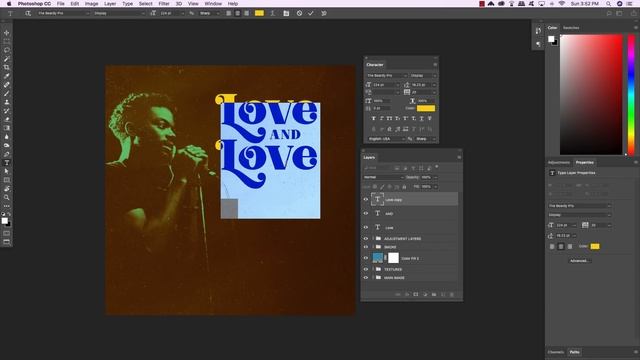Open the Photoshop CC application menu
640x360 pixels.
click(34, 4)
